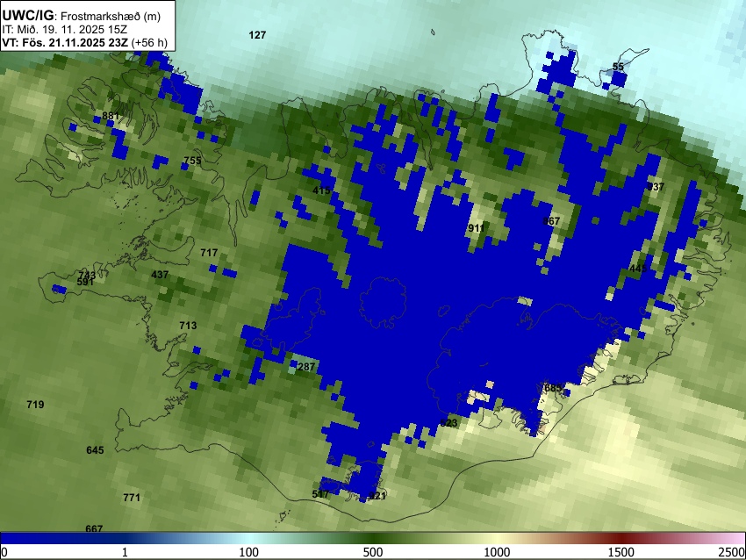
Task: Click the station value 287
Action: [306, 367]
